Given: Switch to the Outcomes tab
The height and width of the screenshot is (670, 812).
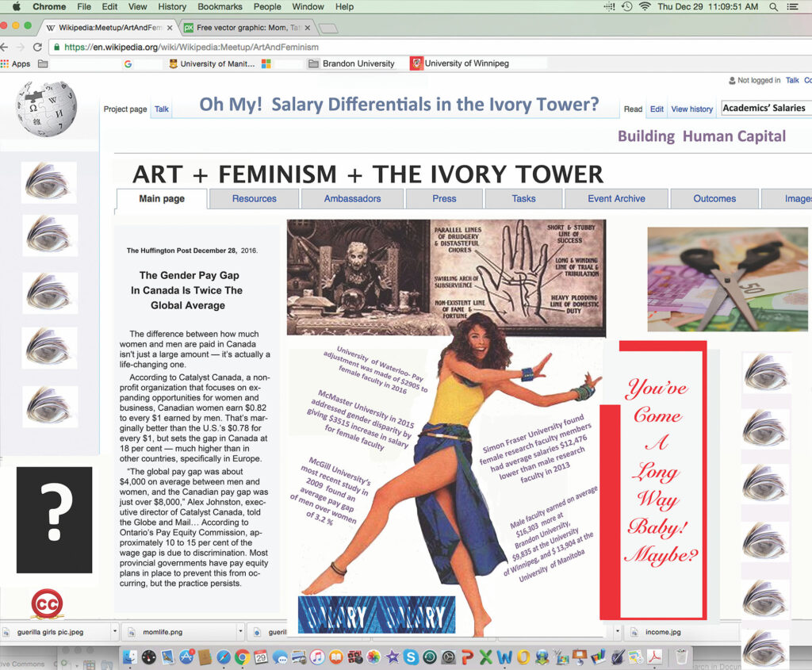Looking at the screenshot, I should click(x=714, y=199).
